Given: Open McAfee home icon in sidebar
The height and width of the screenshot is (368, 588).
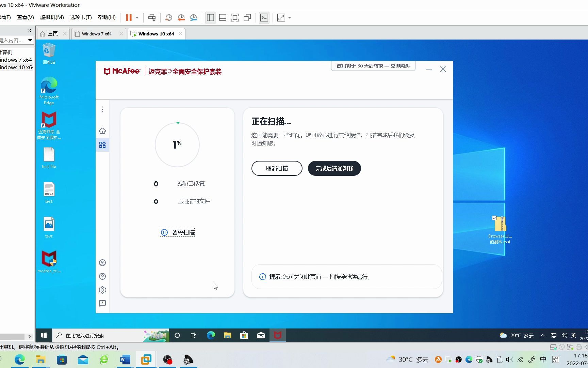Looking at the screenshot, I should (x=102, y=131).
